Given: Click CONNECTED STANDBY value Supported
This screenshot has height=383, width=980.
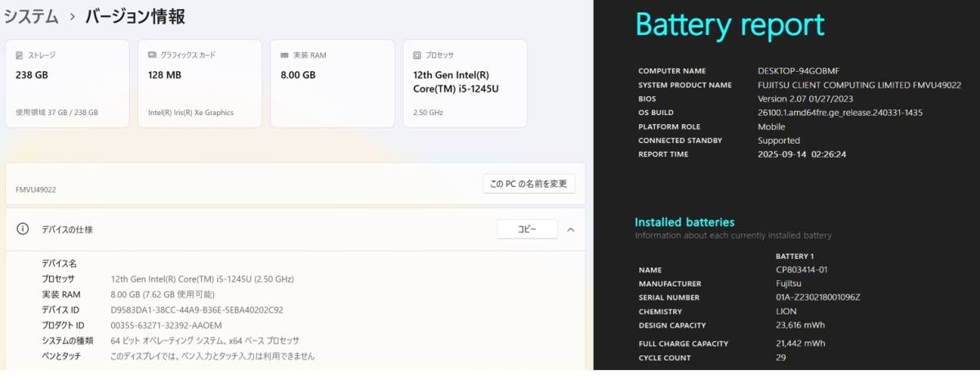Looking at the screenshot, I should (x=779, y=140).
